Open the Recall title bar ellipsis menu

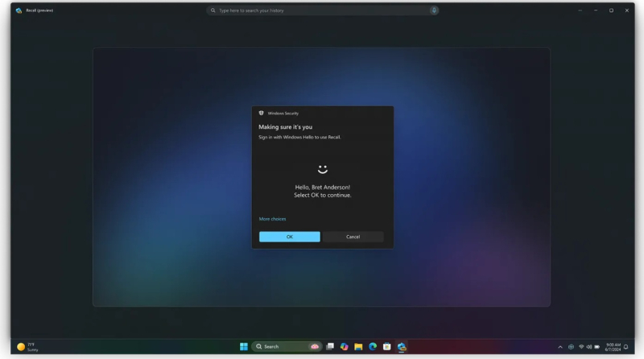pos(580,10)
